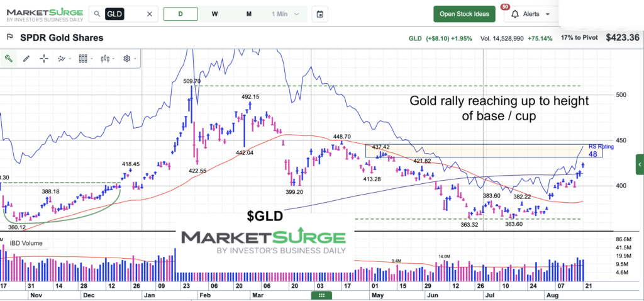
Task: Click the Aug month label
Action: (552, 295)
